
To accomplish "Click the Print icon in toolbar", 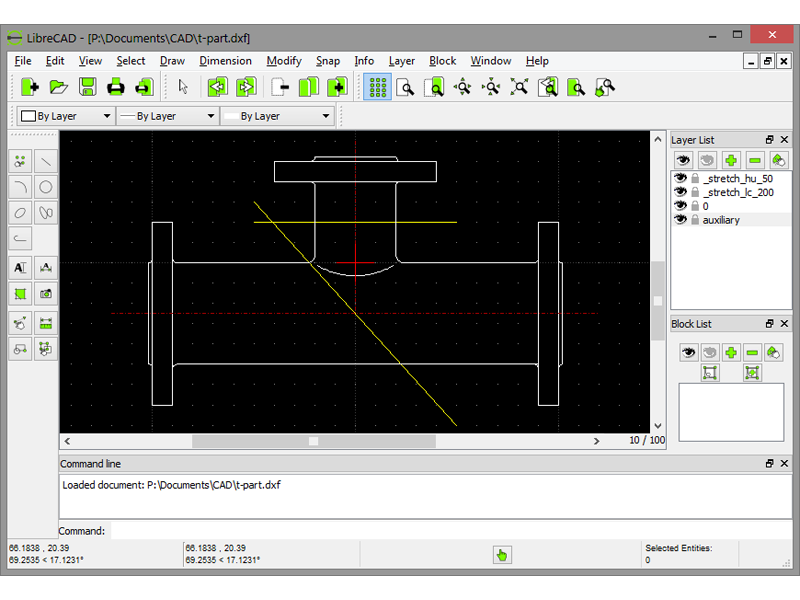I will [x=116, y=87].
